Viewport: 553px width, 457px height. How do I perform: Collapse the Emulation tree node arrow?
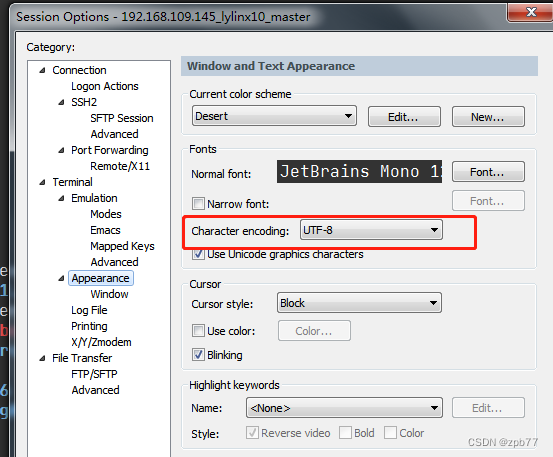tap(61, 199)
